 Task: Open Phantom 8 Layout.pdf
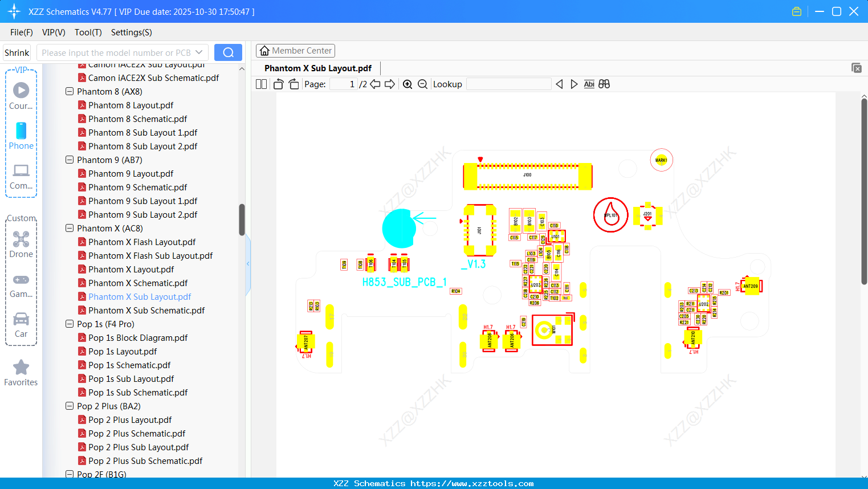[131, 105]
